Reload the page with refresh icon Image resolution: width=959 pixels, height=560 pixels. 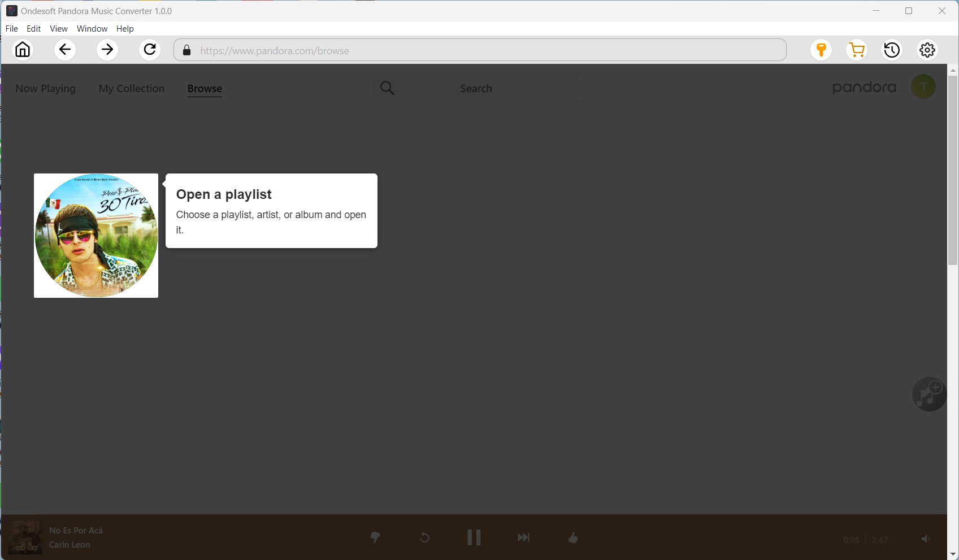click(150, 50)
